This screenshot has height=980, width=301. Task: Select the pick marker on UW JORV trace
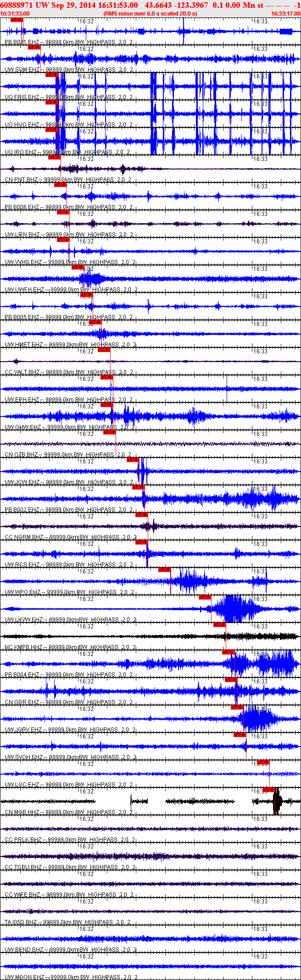click(x=237, y=707)
